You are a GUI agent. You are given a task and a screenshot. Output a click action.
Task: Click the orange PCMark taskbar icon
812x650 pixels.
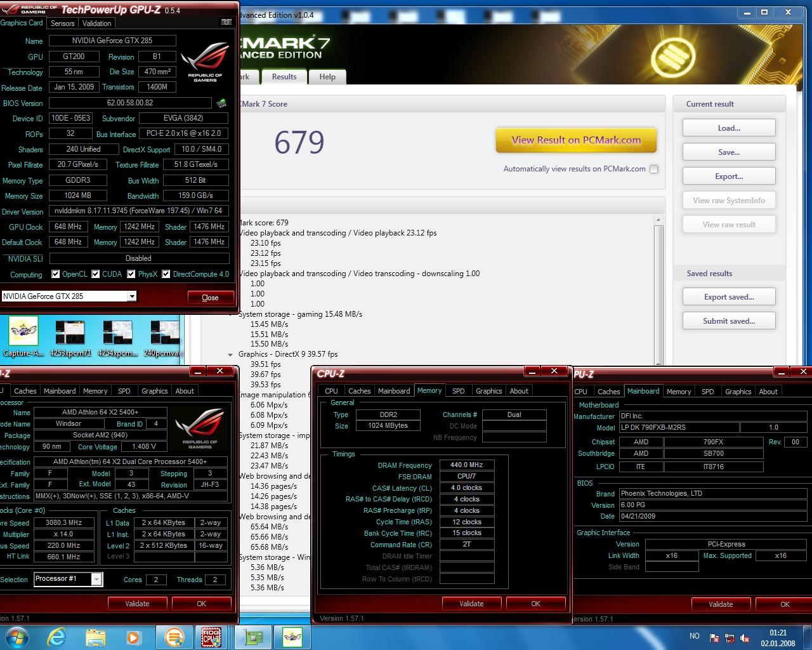pyautogui.click(x=174, y=637)
